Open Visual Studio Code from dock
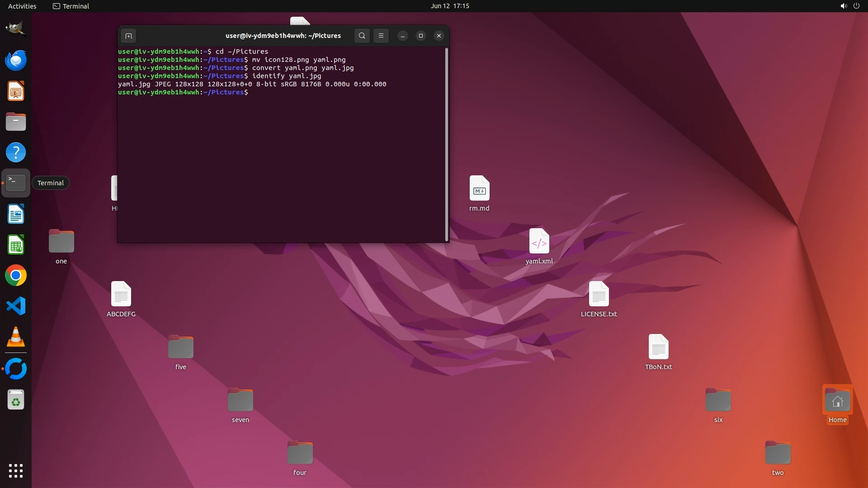 (15, 306)
